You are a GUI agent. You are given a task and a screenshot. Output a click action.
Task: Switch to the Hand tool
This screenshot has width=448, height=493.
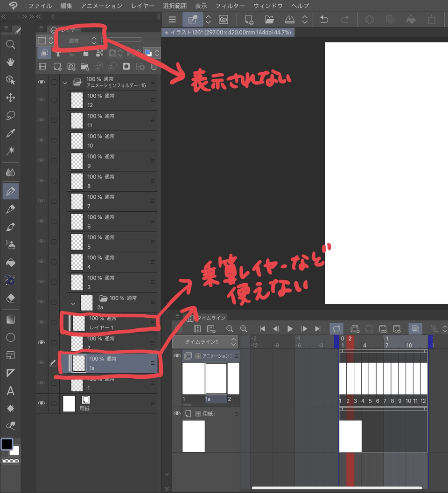click(x=10, y=62)
